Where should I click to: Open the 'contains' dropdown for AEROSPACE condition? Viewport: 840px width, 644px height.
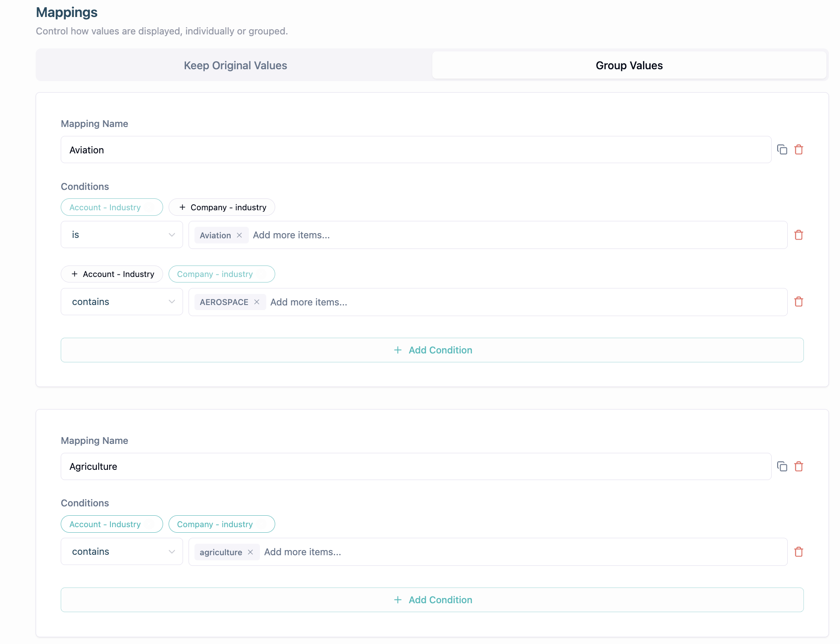122,302
